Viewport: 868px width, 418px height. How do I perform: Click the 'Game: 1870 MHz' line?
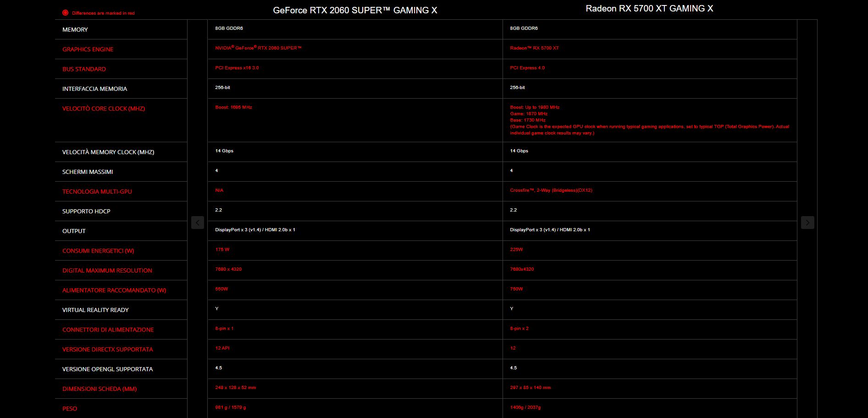tap(529, 113)
